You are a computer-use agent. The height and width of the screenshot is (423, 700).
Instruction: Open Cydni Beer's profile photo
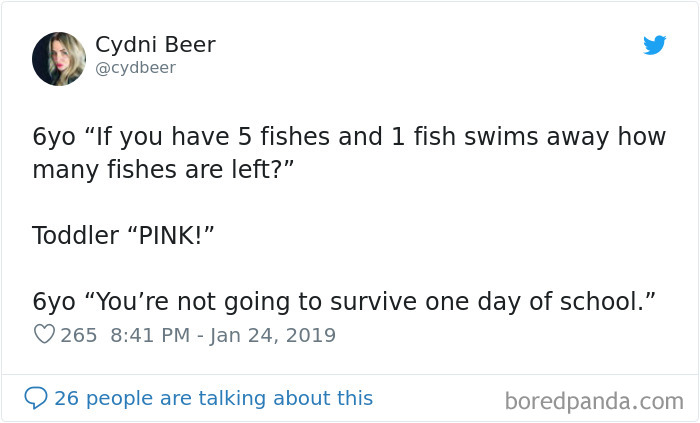click(x=59, y=58)
